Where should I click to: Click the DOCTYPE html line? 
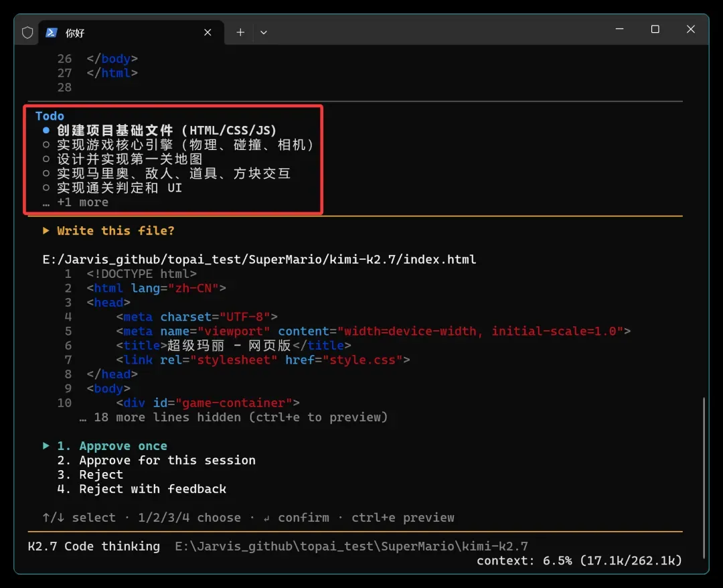(x=141, y=274)
